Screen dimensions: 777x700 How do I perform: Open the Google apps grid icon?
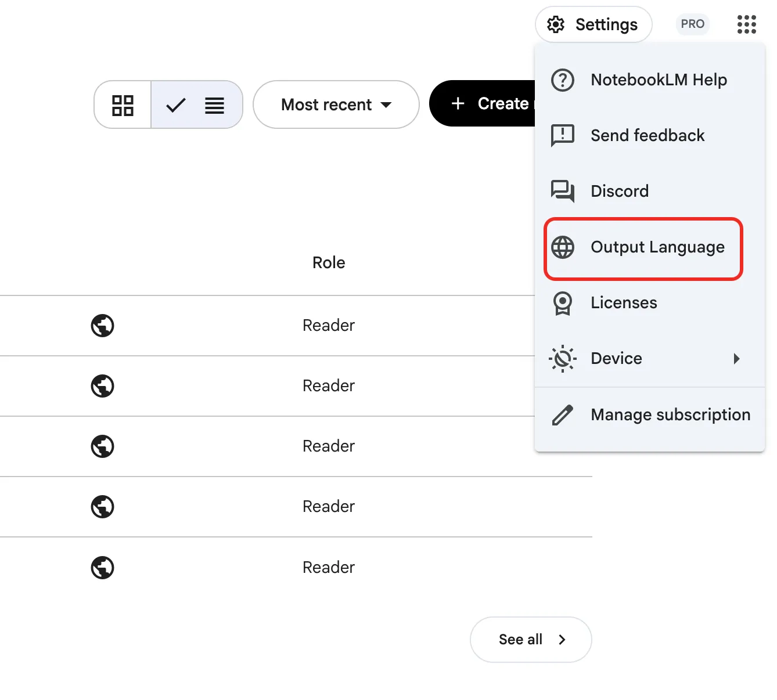[x=746, y=24]
